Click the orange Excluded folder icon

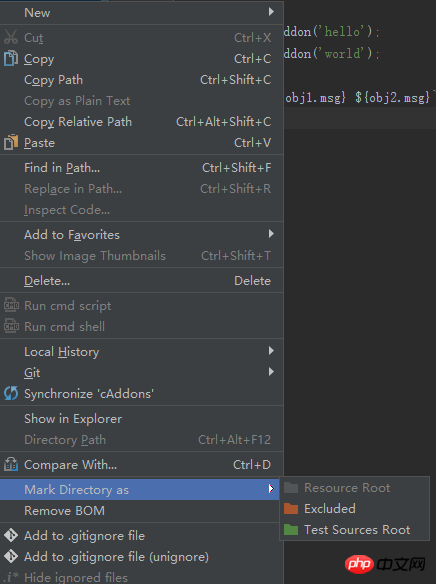(291, 508)
